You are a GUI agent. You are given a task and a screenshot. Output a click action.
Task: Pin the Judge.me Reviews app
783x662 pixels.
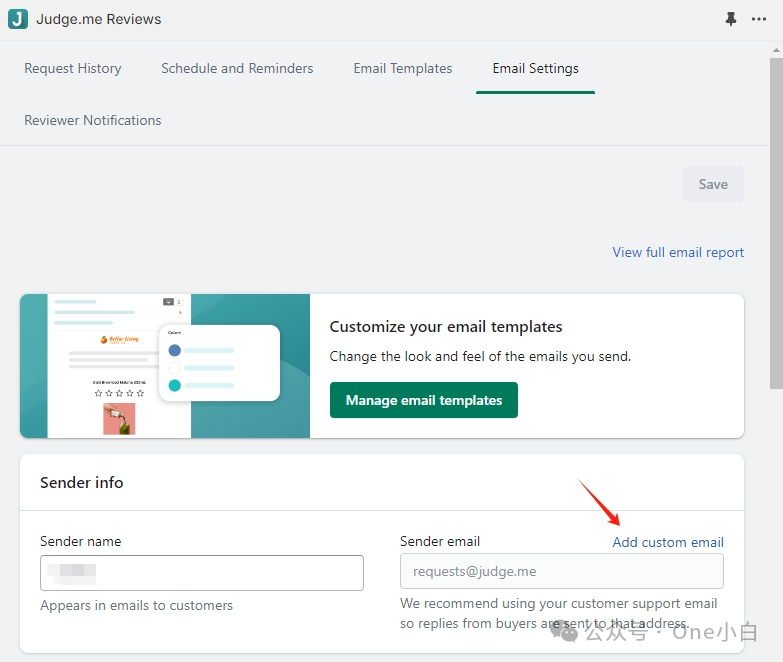(x=731, y=19)
